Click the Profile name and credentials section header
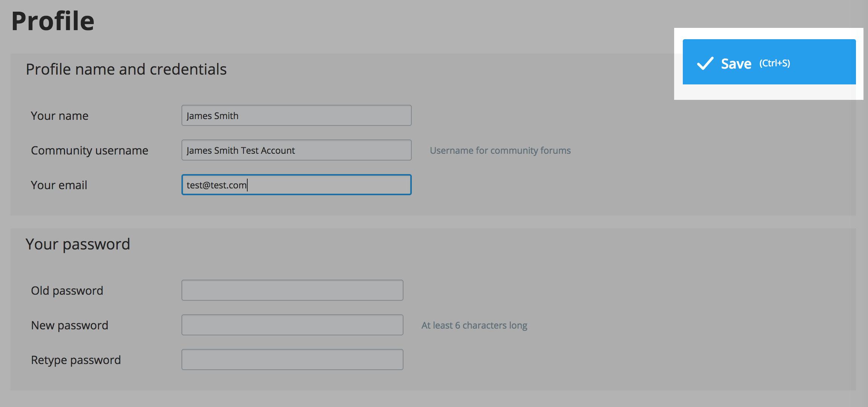Viewport: 868px width, 407px height. click(126, 69)
